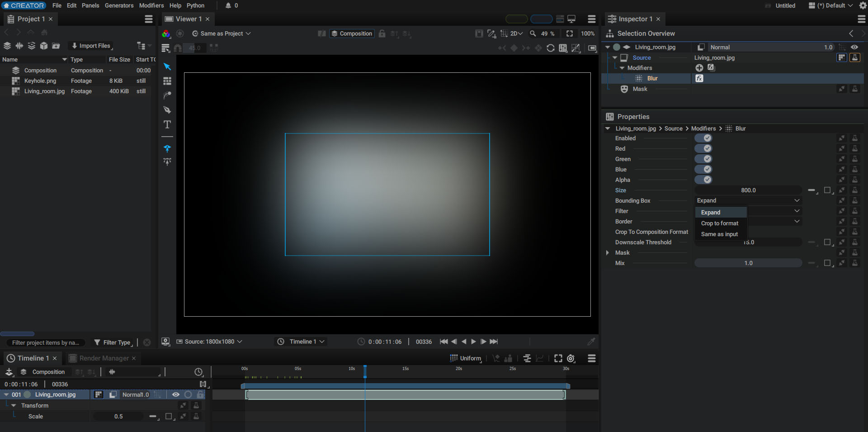
Task: Open the File menu
Action: (x=57, y=5)
